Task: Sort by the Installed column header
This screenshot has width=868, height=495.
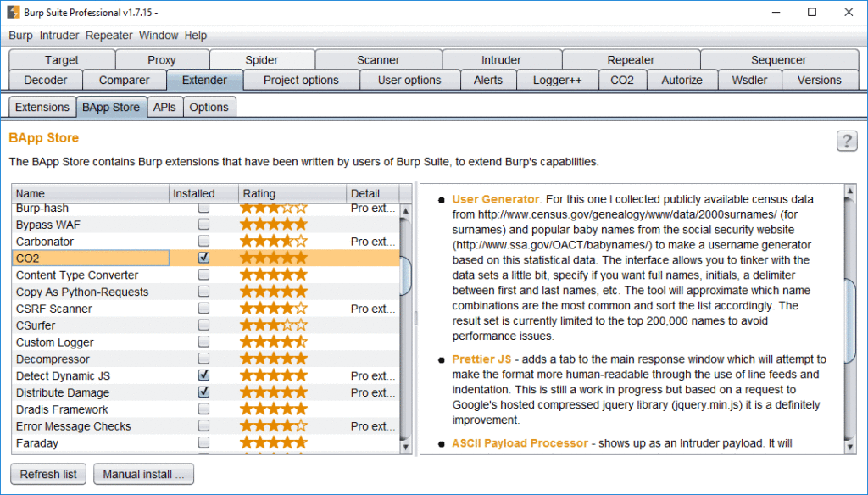Action: click(203, 193)
